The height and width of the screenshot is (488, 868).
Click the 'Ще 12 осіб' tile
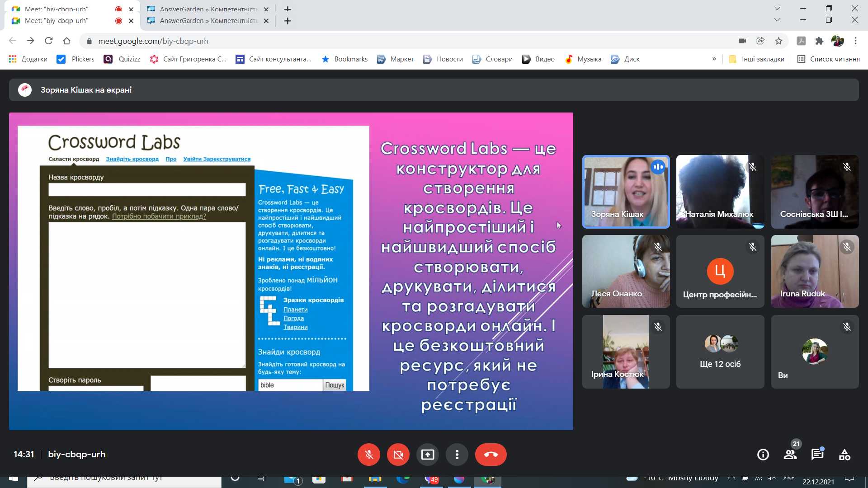pyautogui.click(x=720, y=352)
